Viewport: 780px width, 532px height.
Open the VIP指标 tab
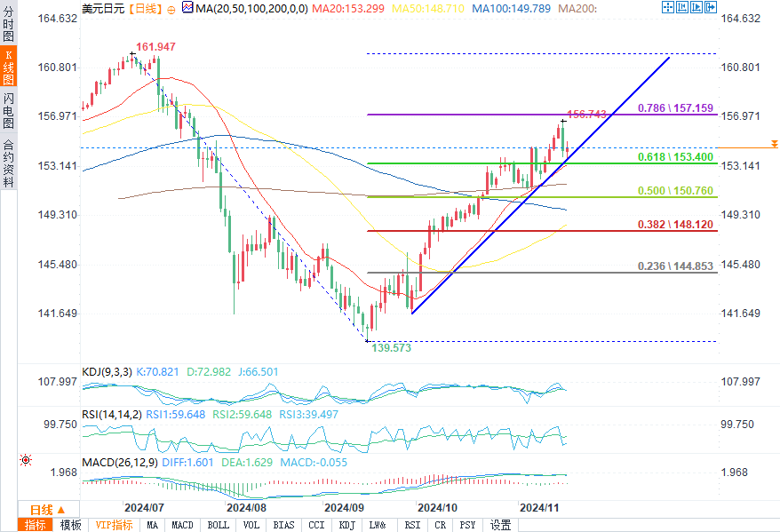(114, 525)
